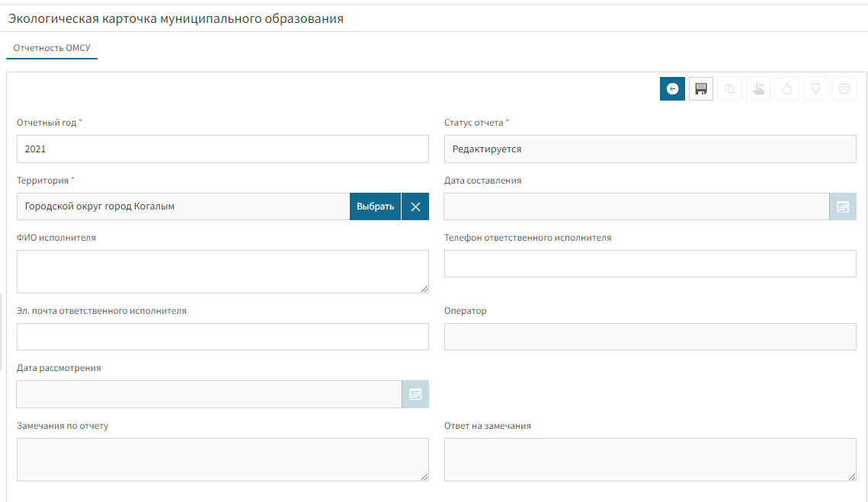This screenshot has width=868, height=502.
Task: Clear the Территория field with the X button
Action: pos(415,206)
